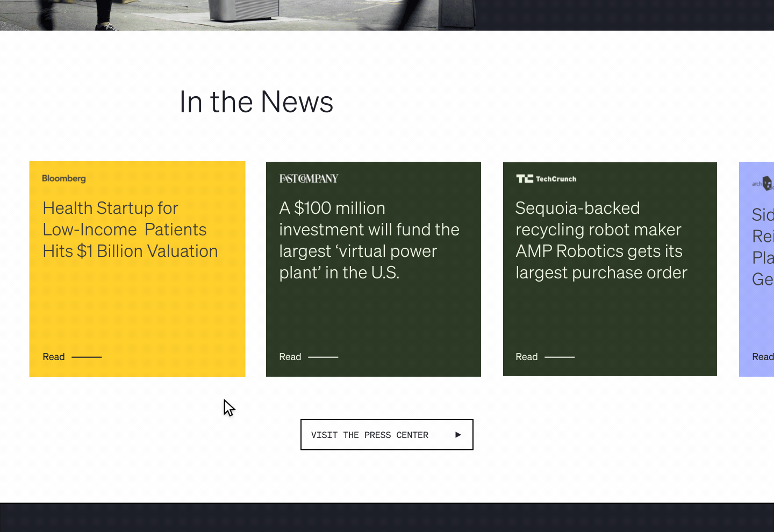Read the Bloomberg health startup article
Viewport: 774px width, 532px height.
click(72, 357)
